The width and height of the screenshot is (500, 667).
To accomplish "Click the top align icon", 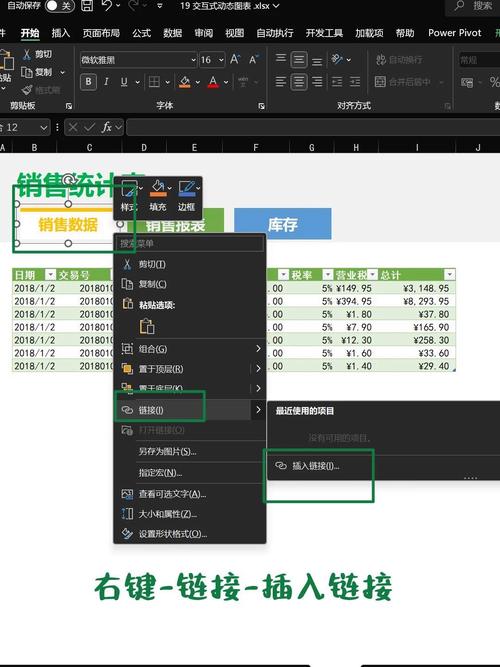I will tap(280, 59).
